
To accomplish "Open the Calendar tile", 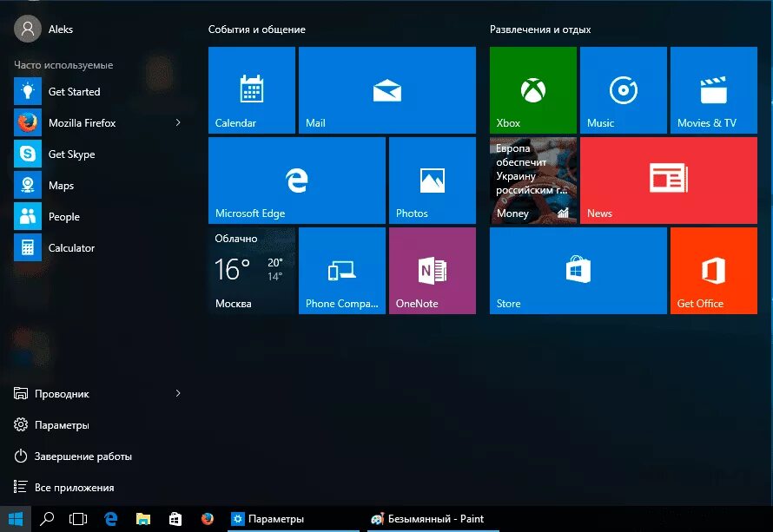I will 251,90.
